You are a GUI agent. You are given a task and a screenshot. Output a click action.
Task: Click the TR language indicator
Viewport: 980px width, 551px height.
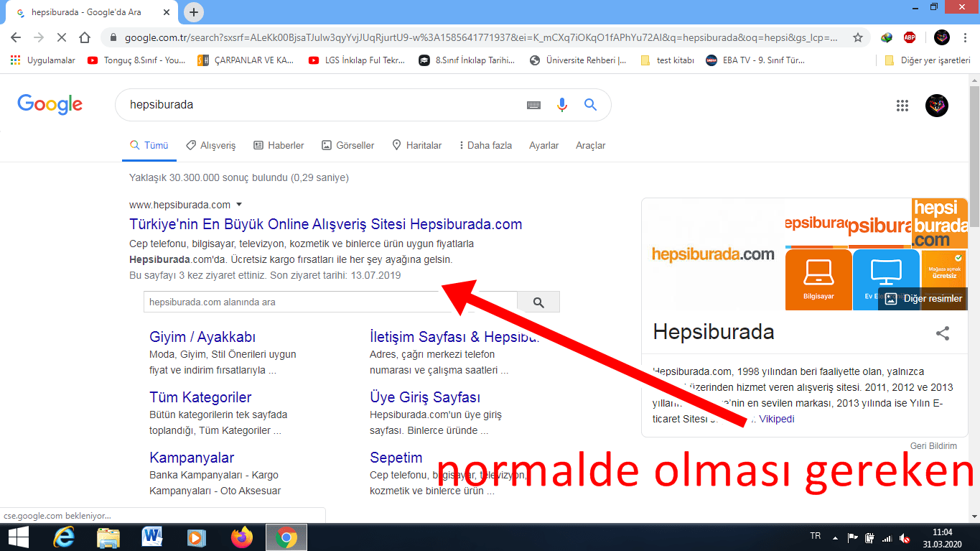tap(816, 536)
